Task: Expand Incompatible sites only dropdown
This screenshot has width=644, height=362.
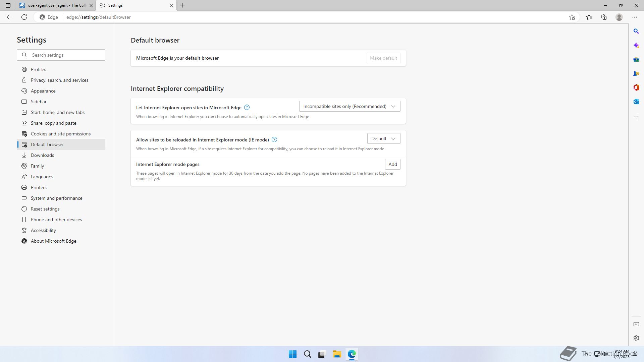Action: 350,106
